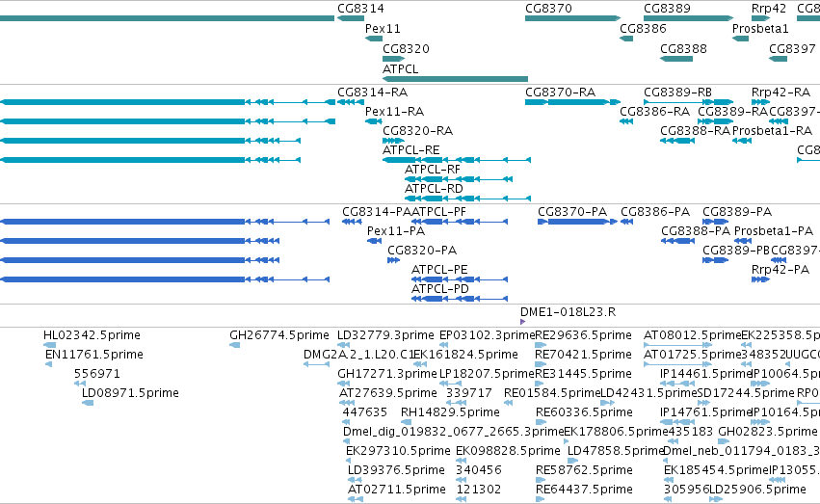Select the CG8388 gene label
Viewport: 820px width, 504px height.
[683, 49]
